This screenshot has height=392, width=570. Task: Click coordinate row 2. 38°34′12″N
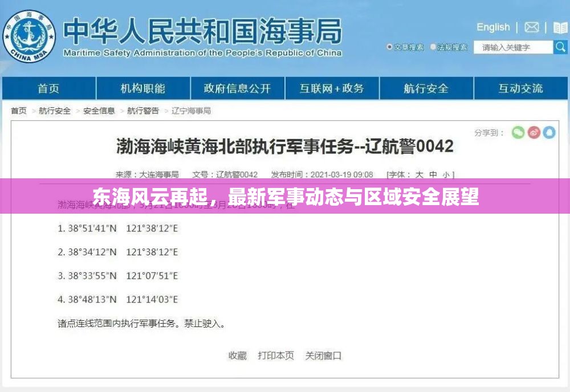(118, 252)
